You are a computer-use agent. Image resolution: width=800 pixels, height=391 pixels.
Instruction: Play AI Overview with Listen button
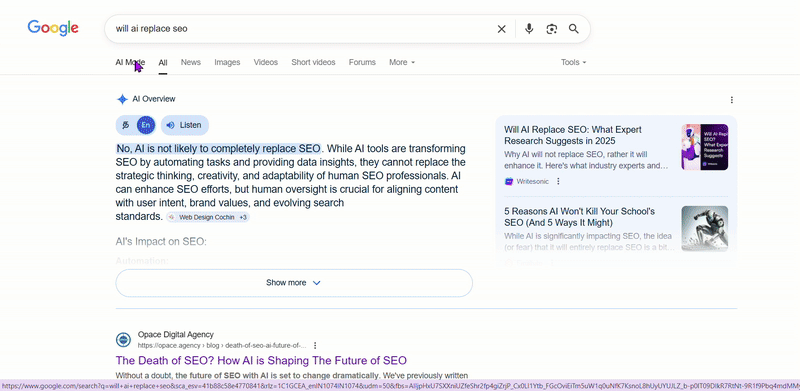[x=185, y=125]
